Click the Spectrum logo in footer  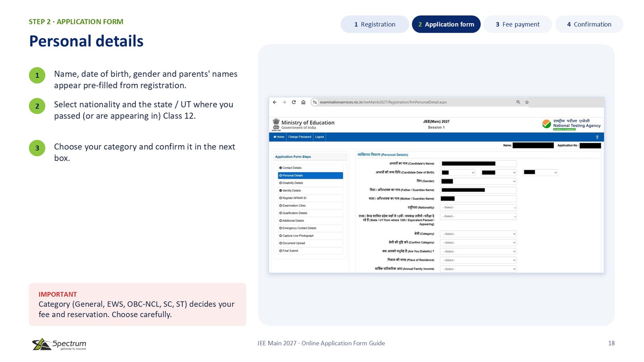[59, 344]
